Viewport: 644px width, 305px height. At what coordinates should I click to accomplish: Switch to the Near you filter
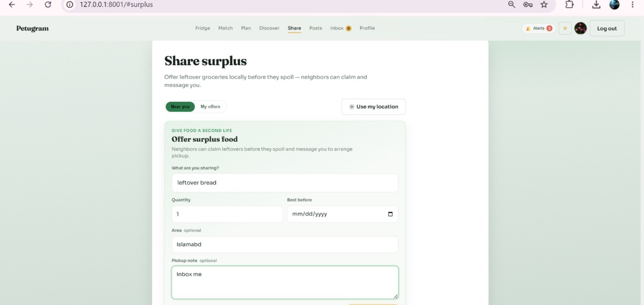click(180, 107)
